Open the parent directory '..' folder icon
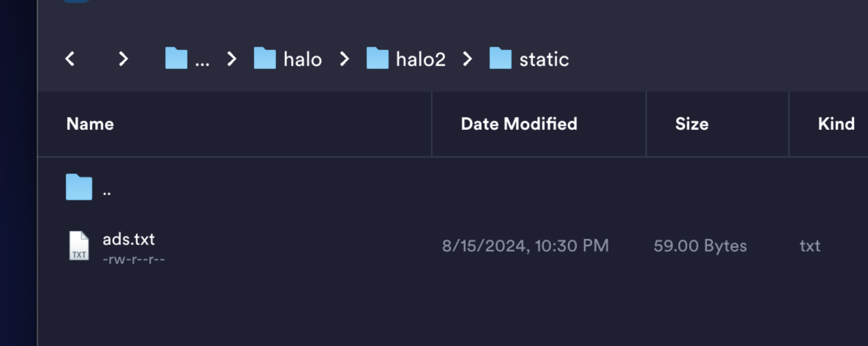868x346 pixels. tap(79, 187)
